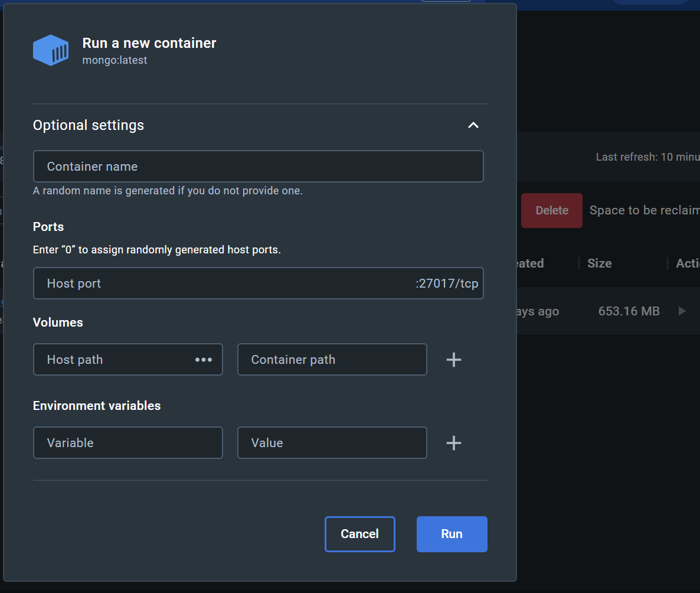The height and width of the screenshot is (593, 700).
Task: Click the Ports heading
Action: click(48, 227)
